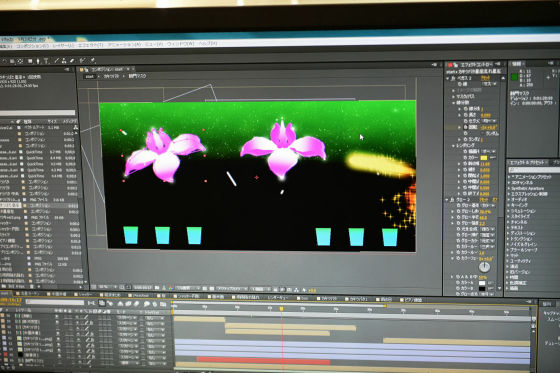560x373 pixels.
Task: Collapse the Rendering group in Effect Controls
Action: point(453,146)
